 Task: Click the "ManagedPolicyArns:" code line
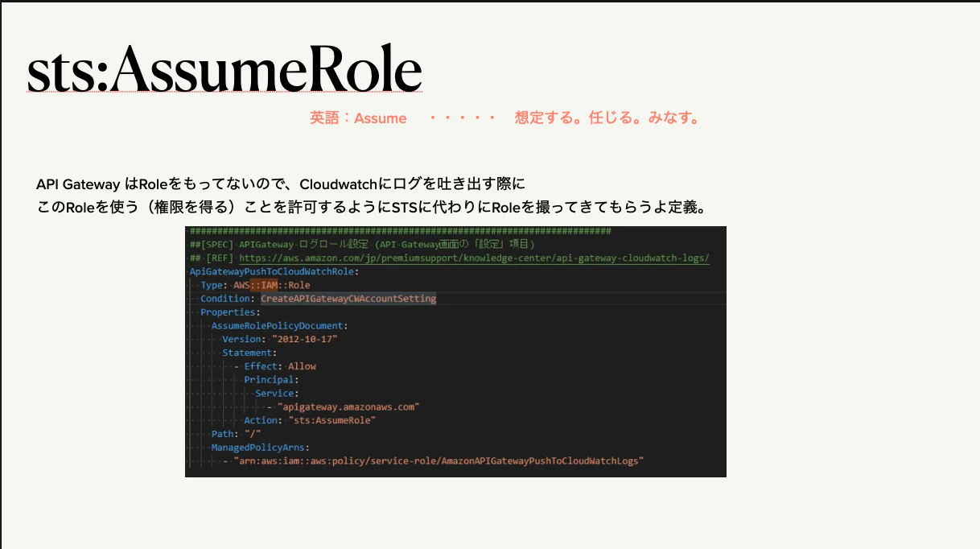tap(260, 448)
